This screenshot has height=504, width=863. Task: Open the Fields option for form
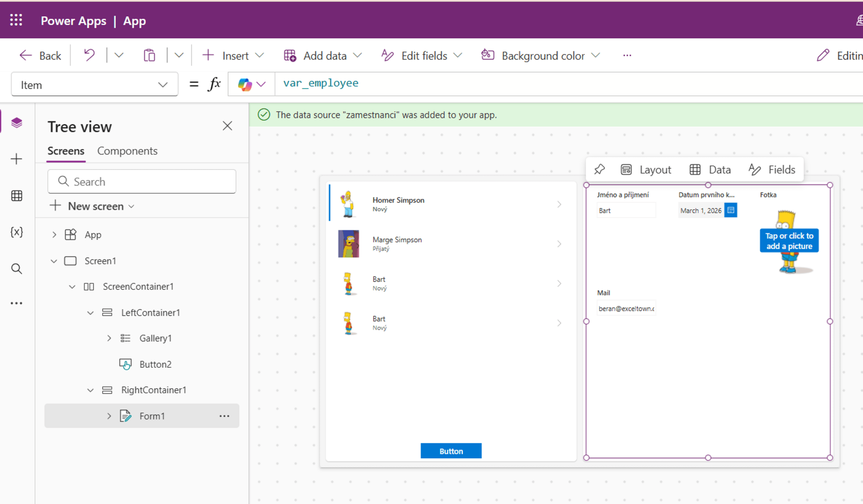pyautogui.click(x=772, y=169)
